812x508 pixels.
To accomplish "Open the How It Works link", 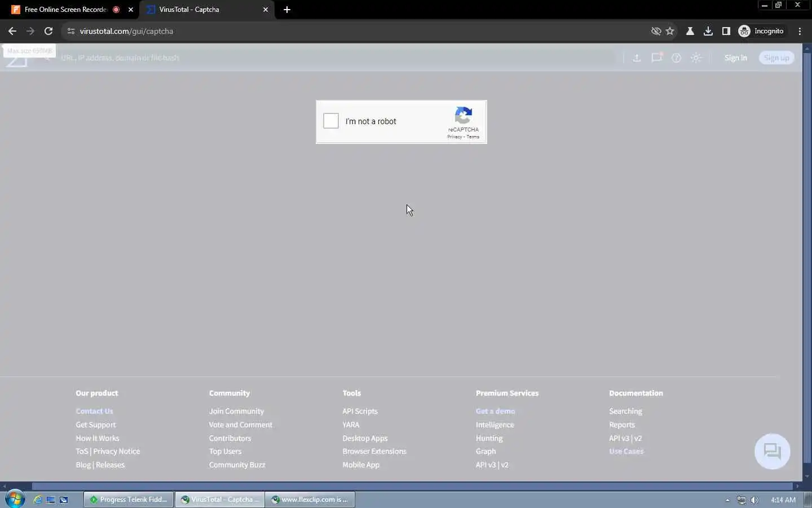I will [98, 439].
